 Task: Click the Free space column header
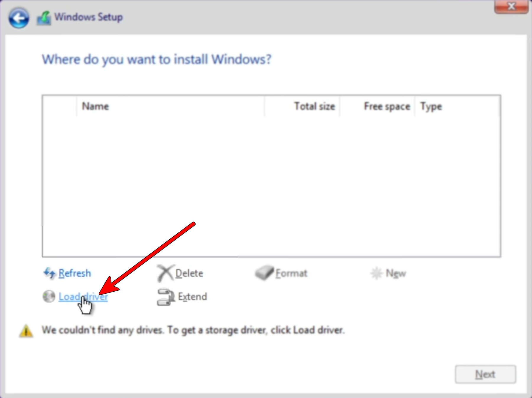tap(386, 106)
